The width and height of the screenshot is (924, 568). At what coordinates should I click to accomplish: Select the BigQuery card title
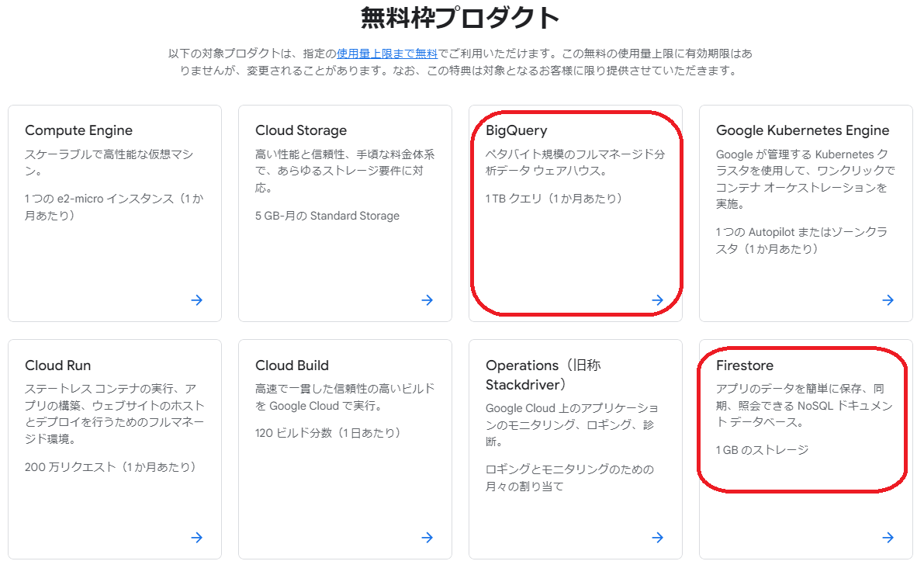[x=516, y=130]
